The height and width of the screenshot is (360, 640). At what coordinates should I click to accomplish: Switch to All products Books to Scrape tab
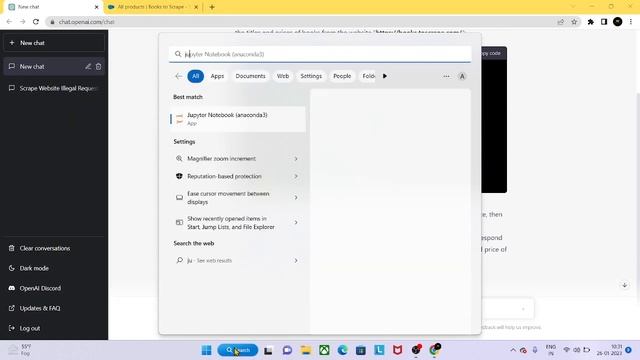tap(153, 7)
